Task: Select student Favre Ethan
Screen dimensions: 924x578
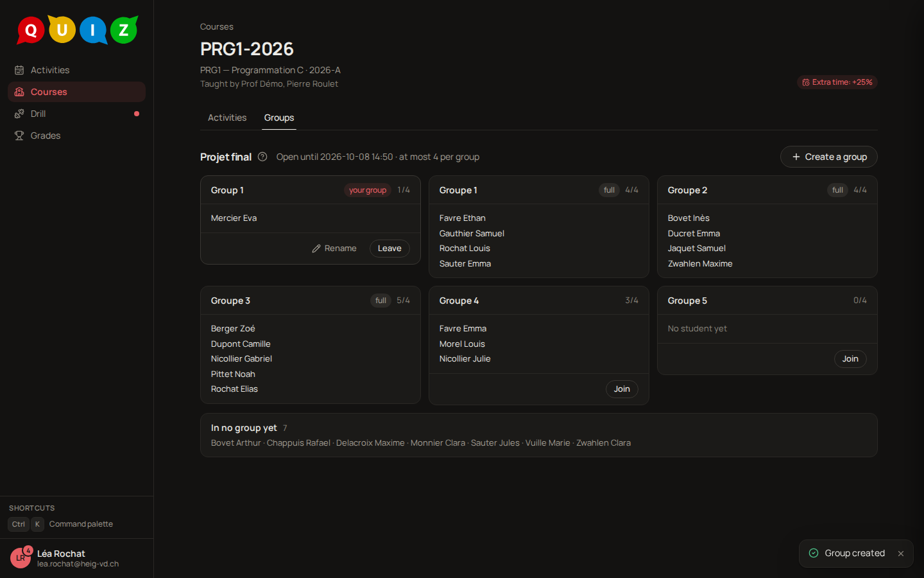Action: [x=463, y=218]
